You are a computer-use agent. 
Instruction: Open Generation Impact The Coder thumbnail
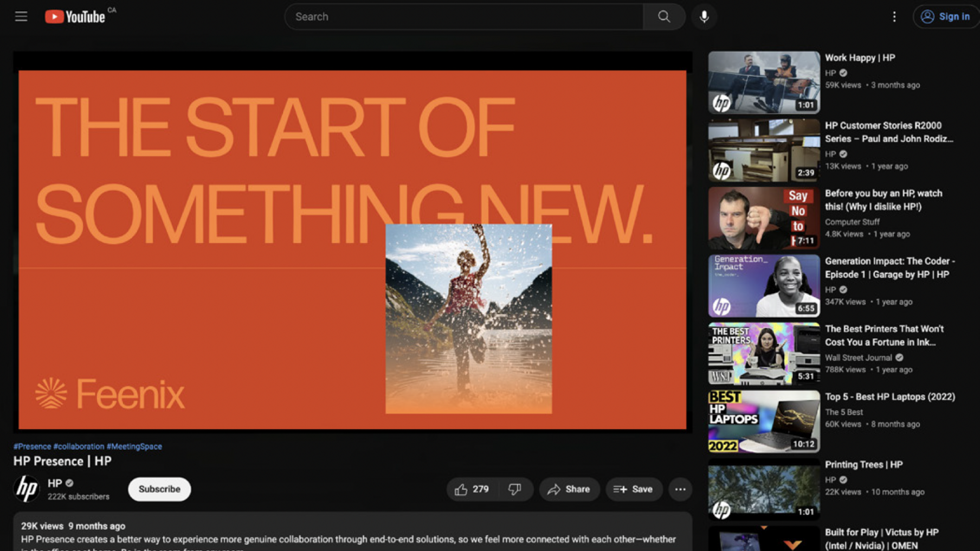764,286
